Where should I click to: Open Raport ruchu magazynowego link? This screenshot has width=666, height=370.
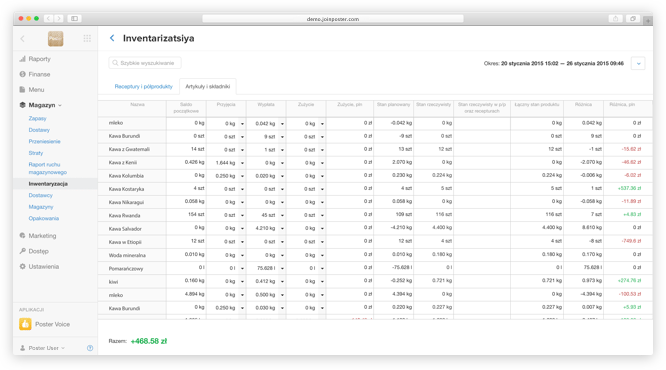(x=48, y=168)
